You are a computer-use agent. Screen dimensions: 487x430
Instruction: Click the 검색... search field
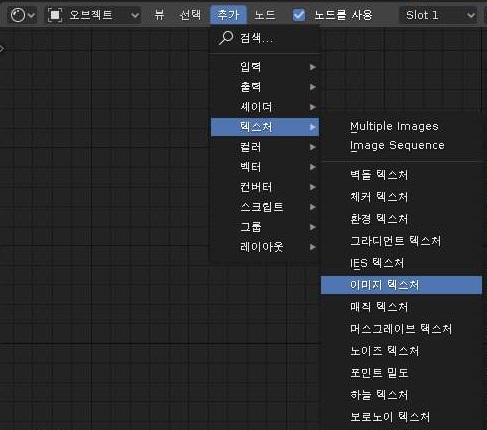[265, 38]
